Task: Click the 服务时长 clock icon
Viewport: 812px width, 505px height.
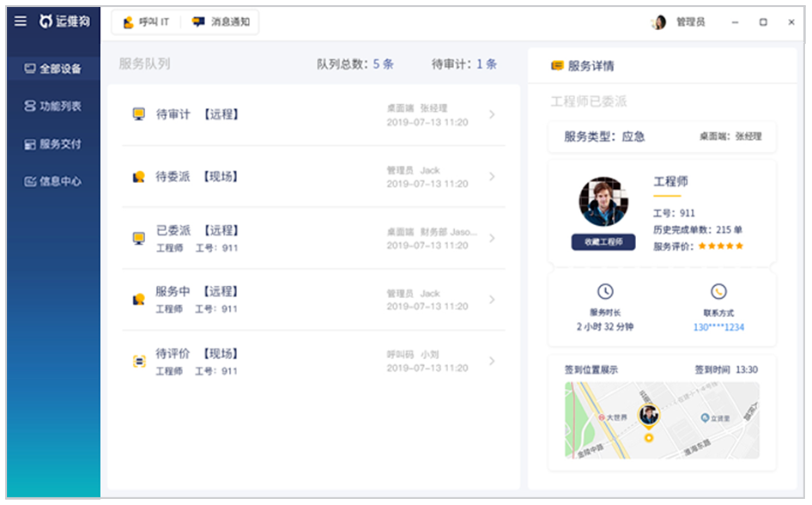Action: 605,291
